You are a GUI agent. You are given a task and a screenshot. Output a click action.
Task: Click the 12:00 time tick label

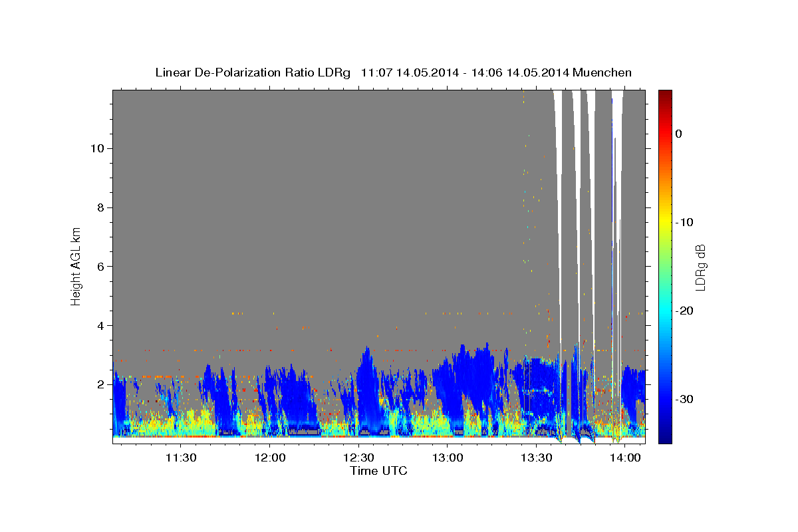point(270,458)
